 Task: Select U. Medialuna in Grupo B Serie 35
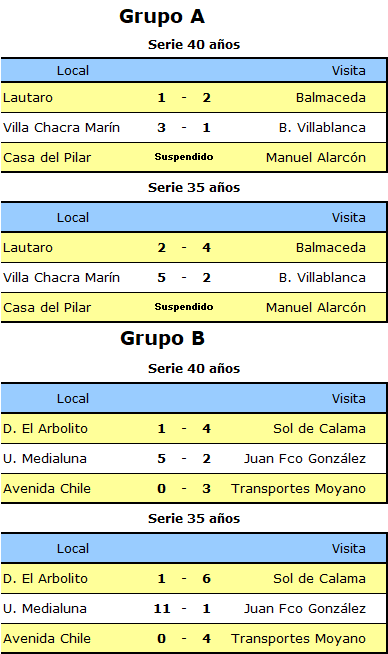tap(45, 609)
